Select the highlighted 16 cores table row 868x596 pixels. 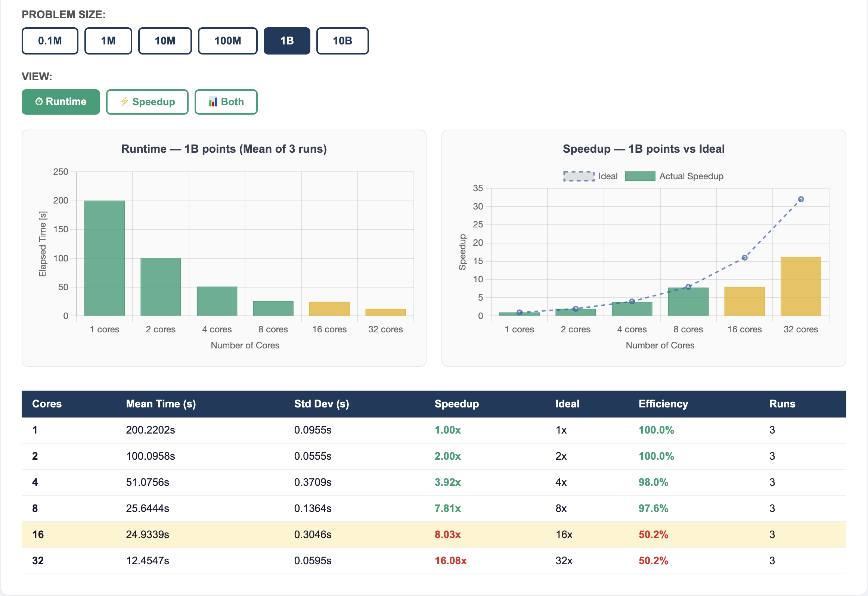point(434,534)
